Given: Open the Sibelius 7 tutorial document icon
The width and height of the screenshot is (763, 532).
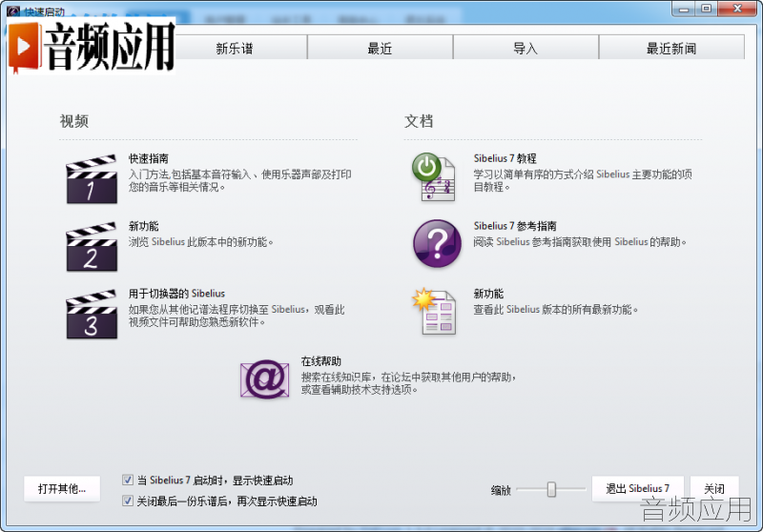Looking at the screenshot, I should click(x=435, y=177).
